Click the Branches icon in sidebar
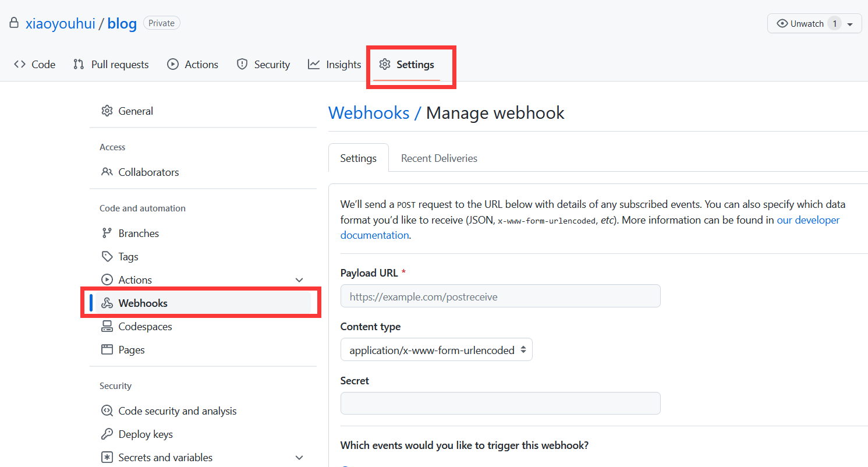 (107, 233)
